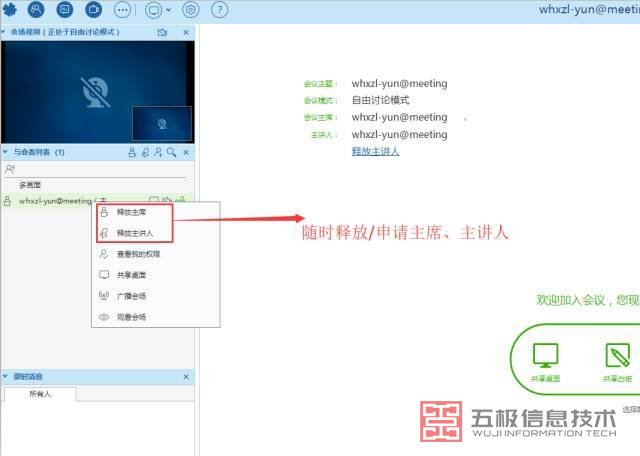Click the search magnifier in 与会者列表 header
The image size is (640, 456).
coord(171,152)
